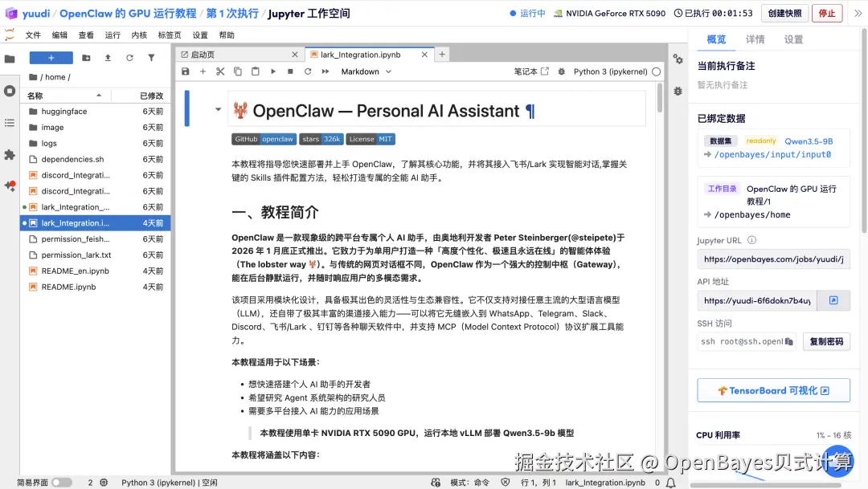Switch to the 设置 panel tab
Image resolution: width=868 pixels, height=489 pixels.
coord(793,39)
